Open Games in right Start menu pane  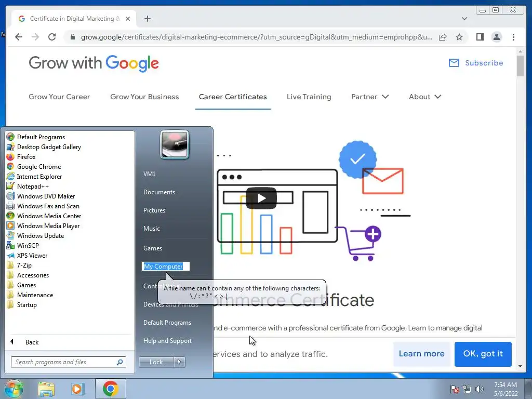click(152, 248)
